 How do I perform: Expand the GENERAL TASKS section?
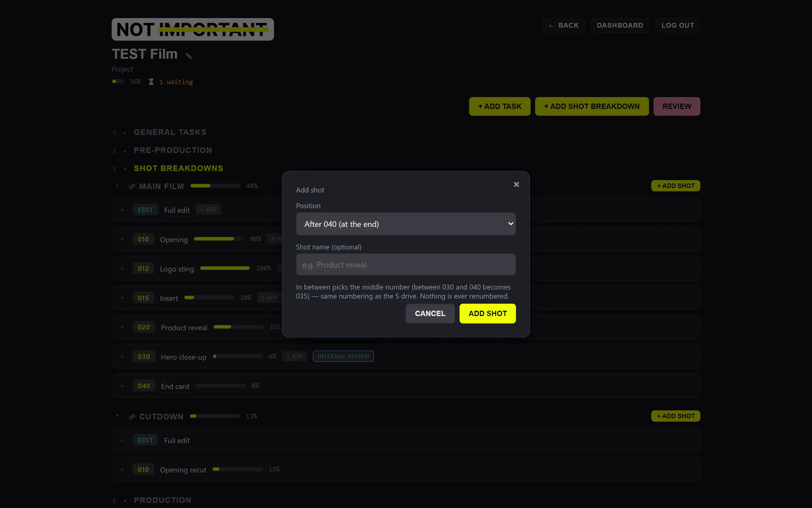click(x=125, y=133)
